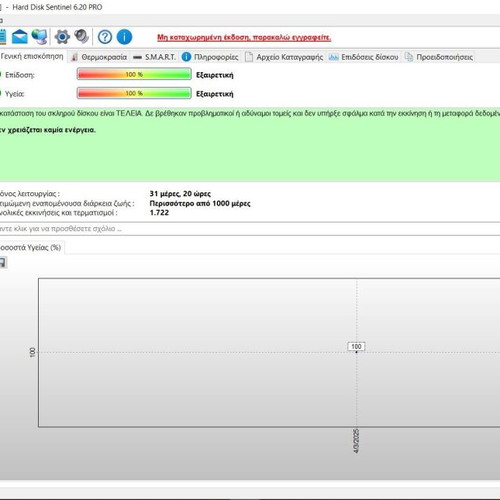Viewport: 500px width, 500px height.
Task: Click the unregistered version registration link
Action: pos(244,37)
